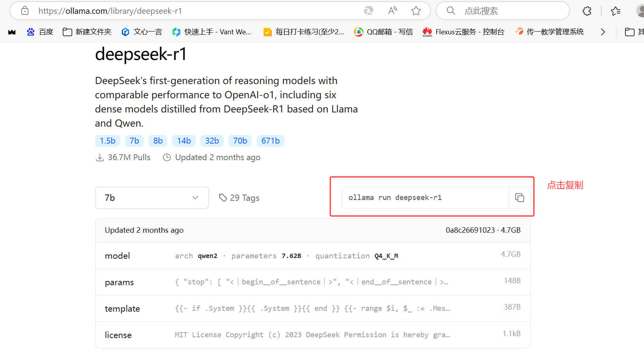Viewport: 644px width, 357px height.
Task: Open the model file row
Action: click(313, 256)
